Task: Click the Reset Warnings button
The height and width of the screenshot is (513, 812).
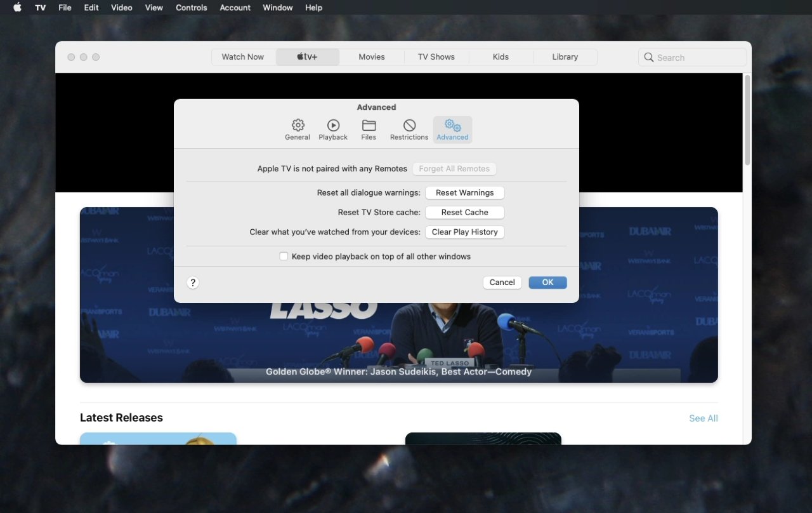Action: pyautogui.click(x=464, y=192)
